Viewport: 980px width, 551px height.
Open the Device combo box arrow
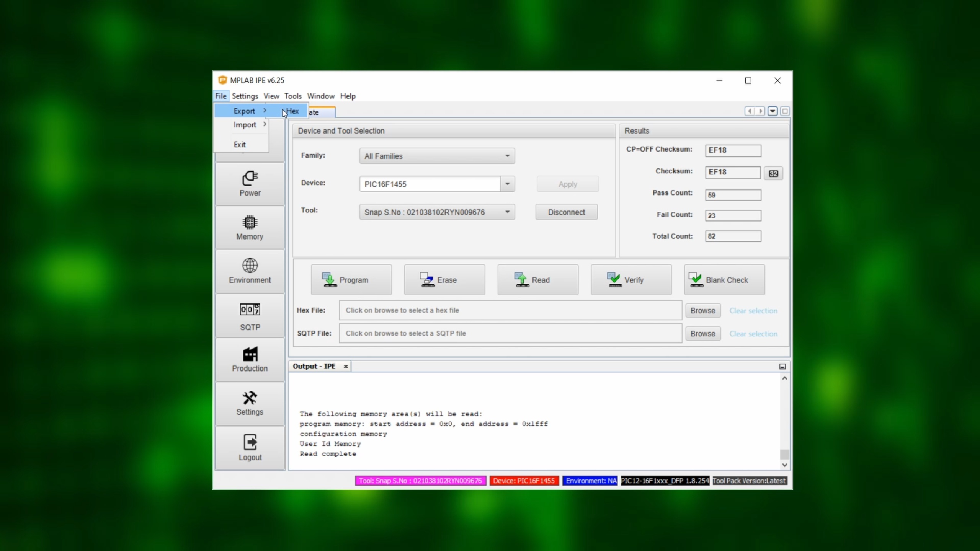click(x=507, y=184)
